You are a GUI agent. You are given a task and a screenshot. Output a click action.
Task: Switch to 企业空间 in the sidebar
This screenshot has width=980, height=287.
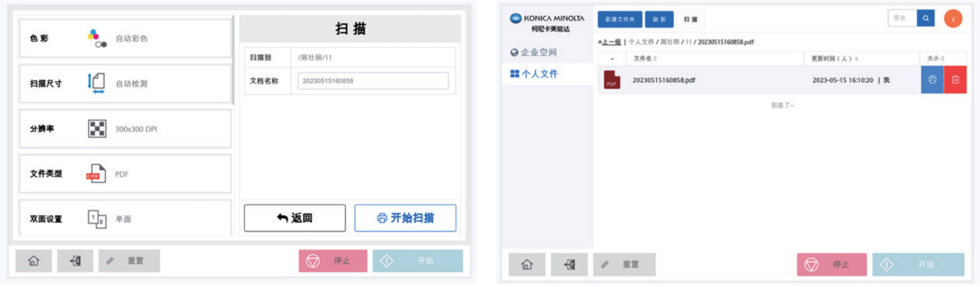[x=534, y=53]
